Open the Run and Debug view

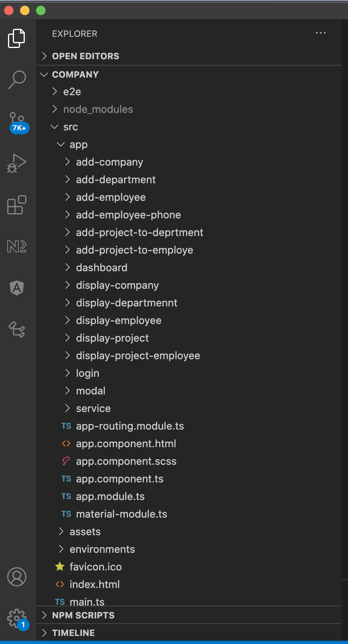coord(17,163)
